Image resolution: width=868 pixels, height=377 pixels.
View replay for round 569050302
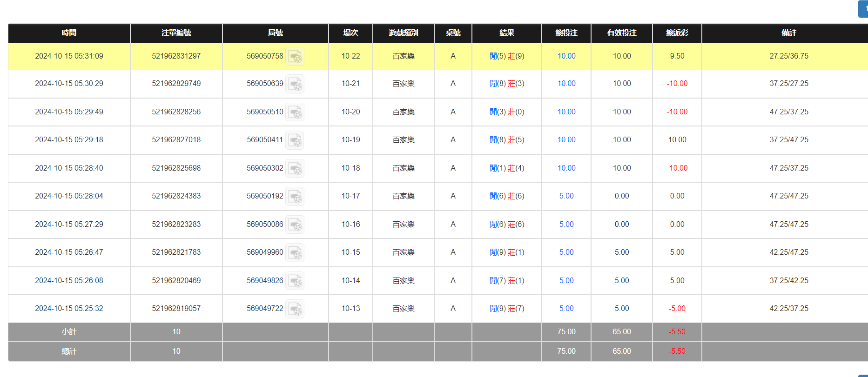pos(295,168)
